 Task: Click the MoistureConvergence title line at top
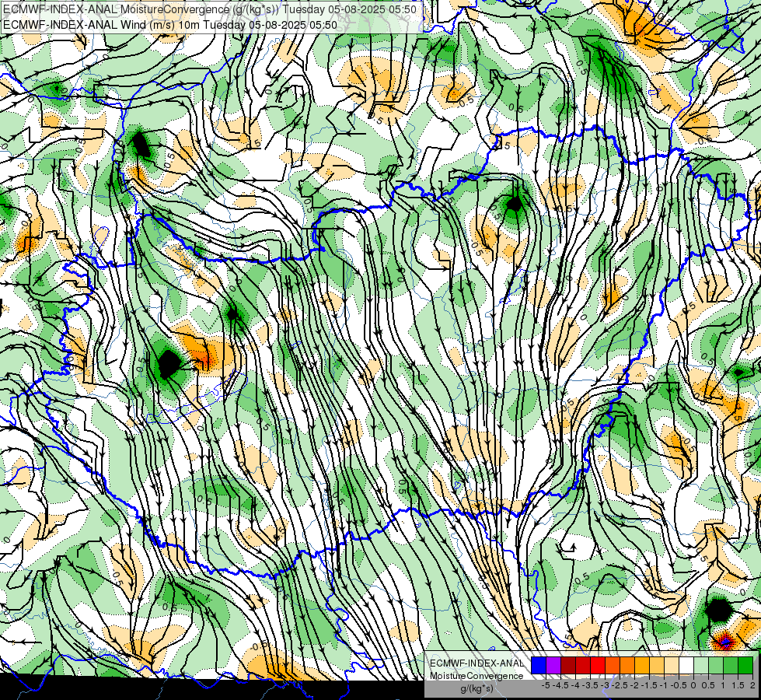(210, 9)
